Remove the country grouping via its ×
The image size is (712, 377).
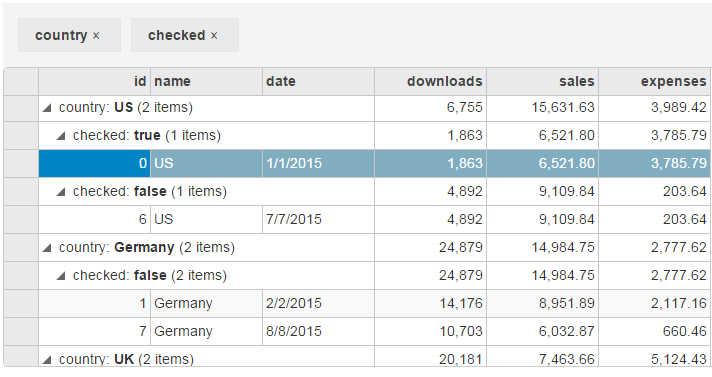[96, 36]
